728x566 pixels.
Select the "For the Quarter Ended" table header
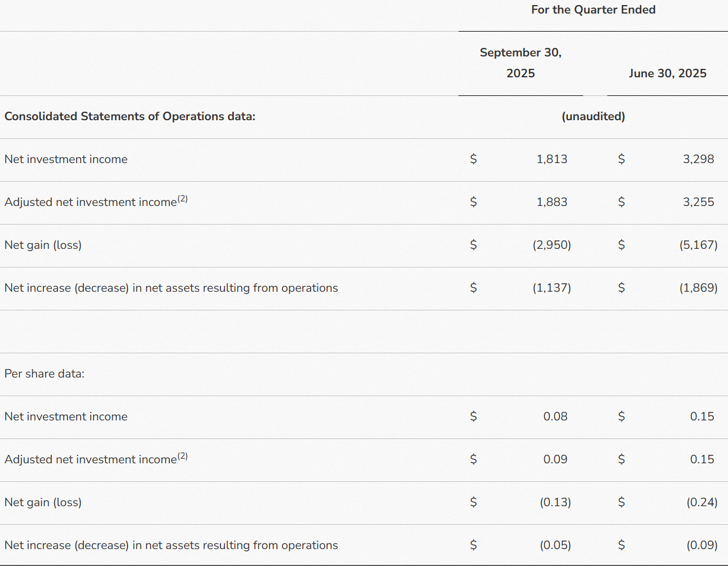point(593,10)
